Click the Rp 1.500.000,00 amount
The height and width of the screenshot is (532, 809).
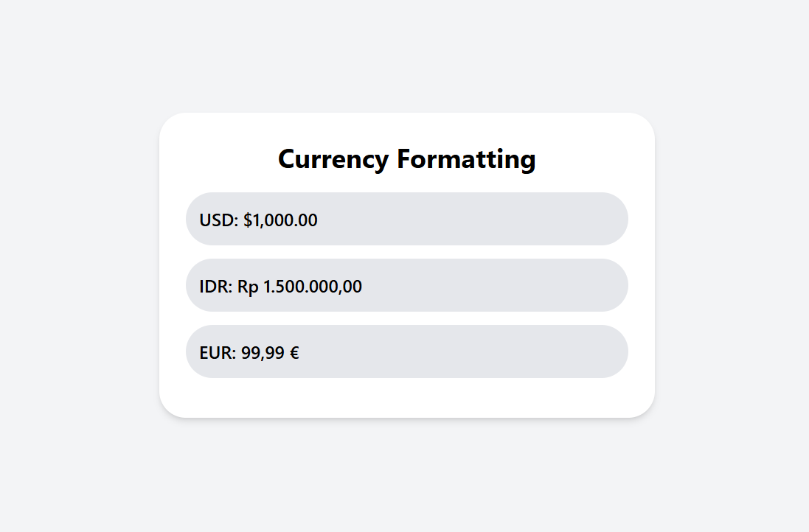[299, 286]
